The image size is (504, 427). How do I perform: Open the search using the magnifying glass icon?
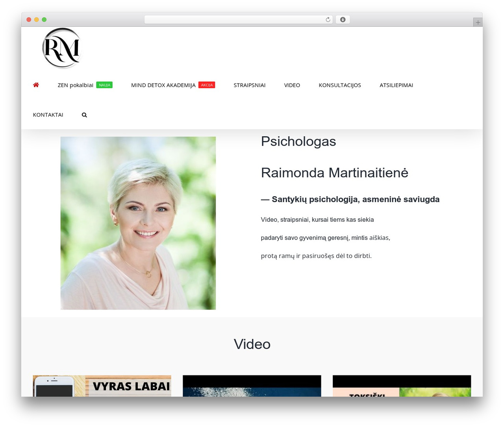click(84, 115)
